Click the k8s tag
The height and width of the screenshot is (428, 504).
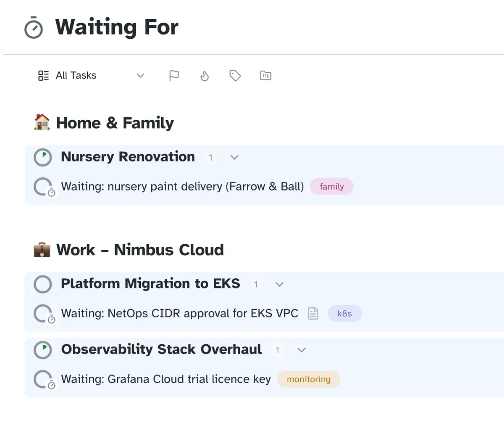(x=344, y=314)
